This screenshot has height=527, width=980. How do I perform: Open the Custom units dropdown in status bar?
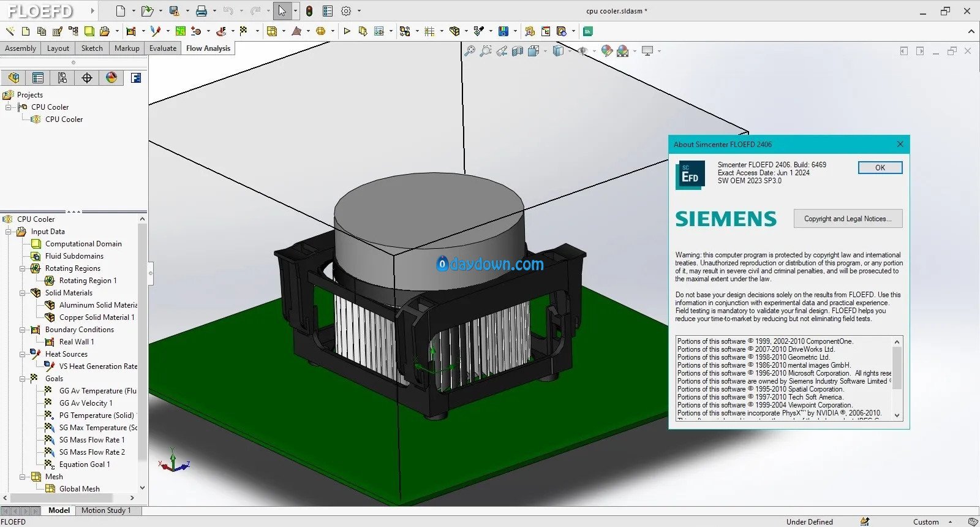pyautogui.click(x=950, y=522)
